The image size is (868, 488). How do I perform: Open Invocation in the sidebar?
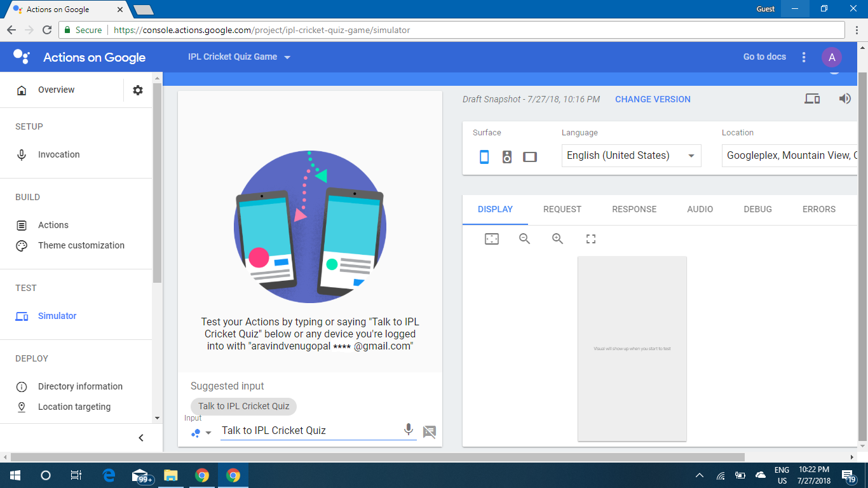click(58, 155)
